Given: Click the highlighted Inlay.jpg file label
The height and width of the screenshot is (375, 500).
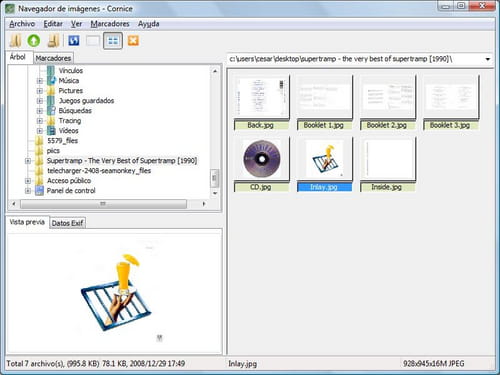Looking at the screenshot, I should point(324,187).
